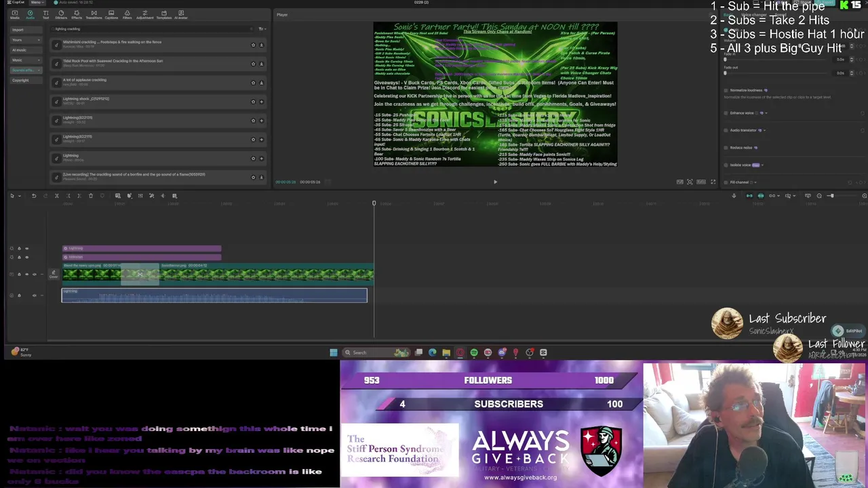Click the Split icon in timeline toolbar

(x=57, y=196)
